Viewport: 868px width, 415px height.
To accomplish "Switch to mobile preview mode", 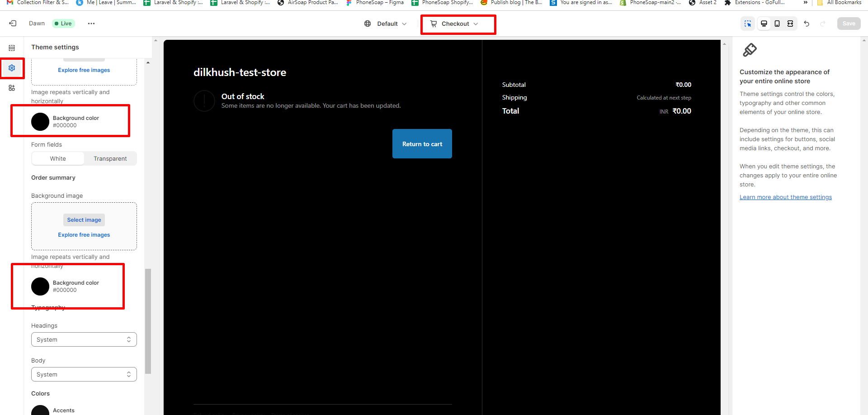I will (x=777, y=24).
